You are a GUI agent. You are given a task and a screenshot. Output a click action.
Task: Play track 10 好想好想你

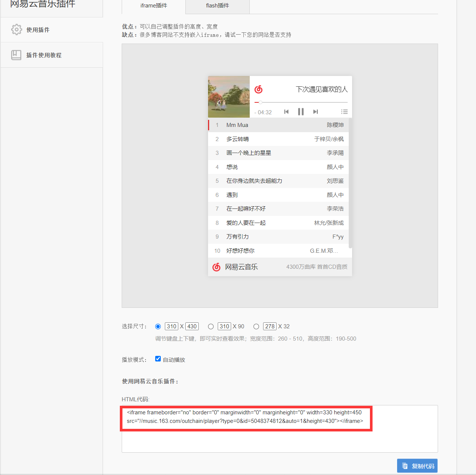tap(278, 251)
